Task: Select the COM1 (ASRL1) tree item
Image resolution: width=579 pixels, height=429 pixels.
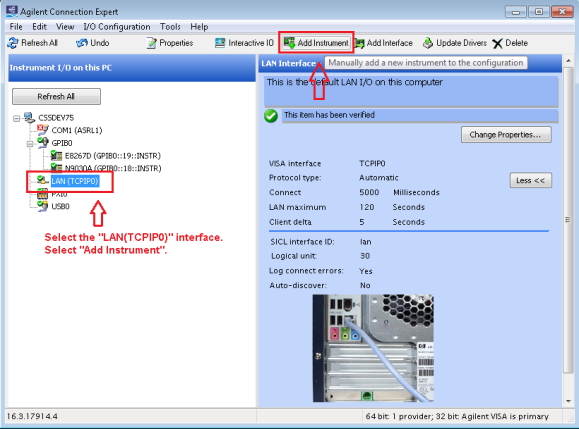Action: click(x=76, y=130)
